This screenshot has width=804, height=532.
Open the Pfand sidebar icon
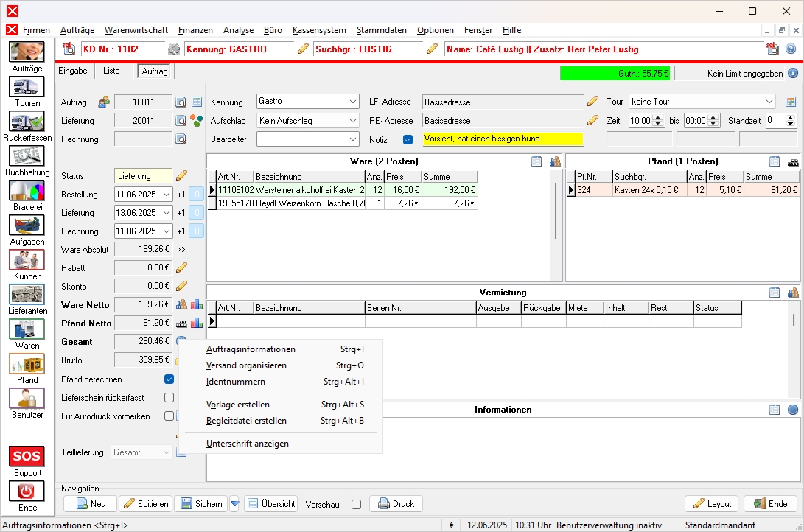point(27,364)
